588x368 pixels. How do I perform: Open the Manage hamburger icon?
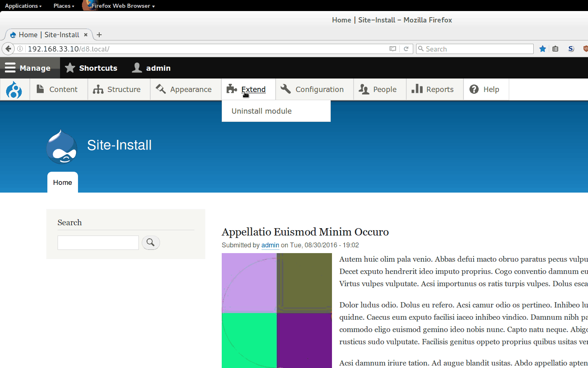[x=10, y=68]
